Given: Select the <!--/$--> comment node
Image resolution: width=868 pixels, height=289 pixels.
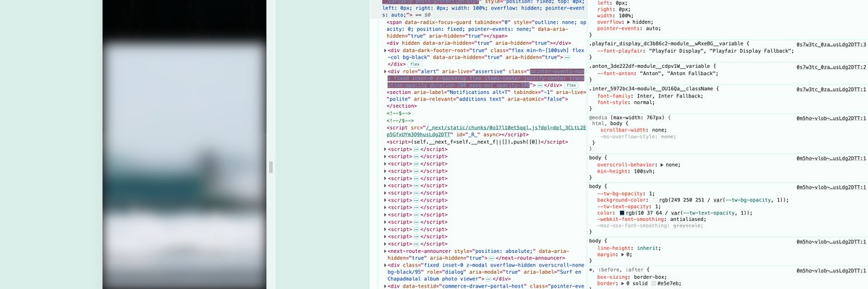Looking at the screenshot, I should tap(401, 121).
